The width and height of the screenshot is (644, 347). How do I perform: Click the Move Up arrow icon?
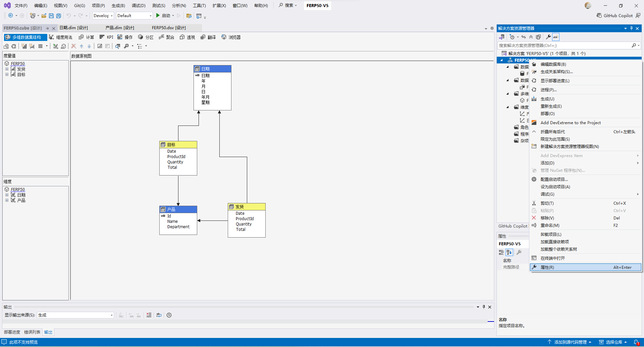point(82,46)
